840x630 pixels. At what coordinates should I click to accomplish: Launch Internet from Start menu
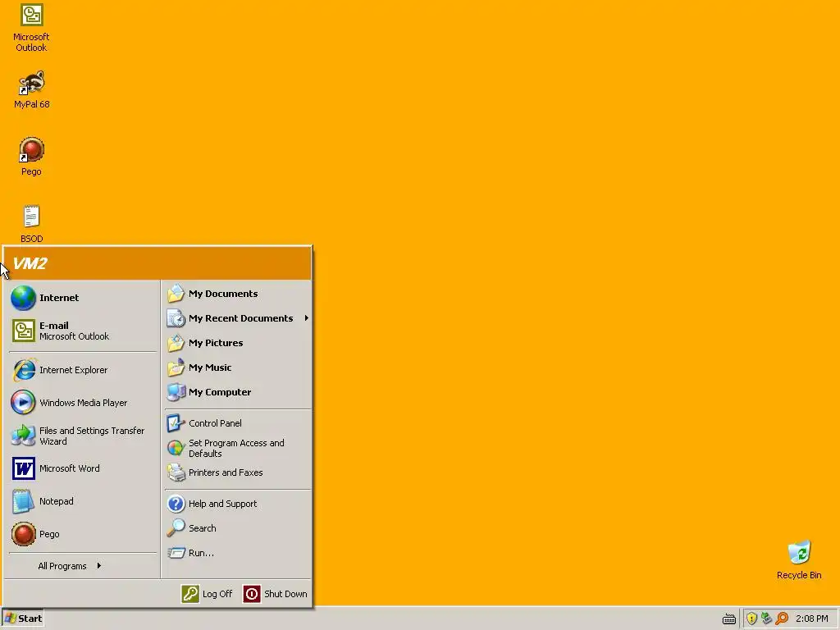click(x=83, y=298)
